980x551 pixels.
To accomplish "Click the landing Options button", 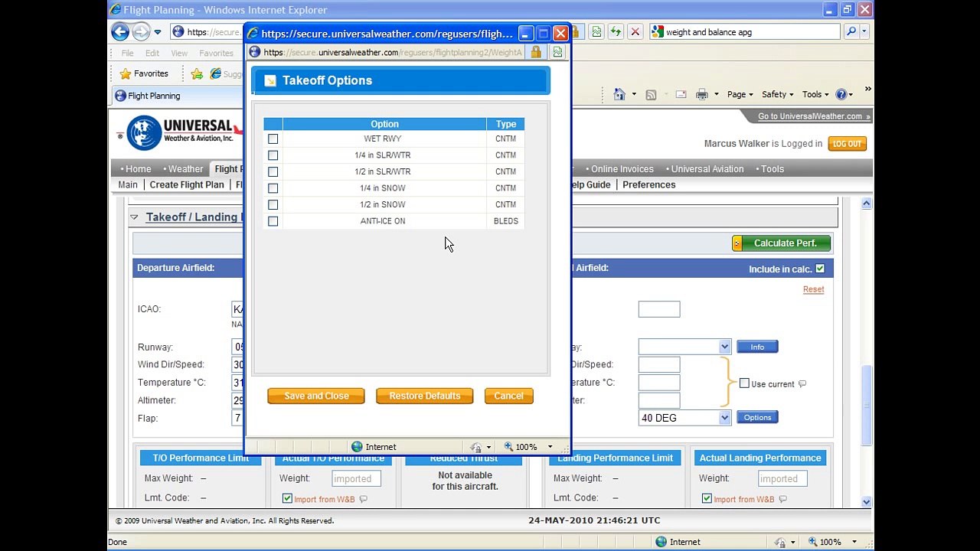I will [x=757, y=417].
